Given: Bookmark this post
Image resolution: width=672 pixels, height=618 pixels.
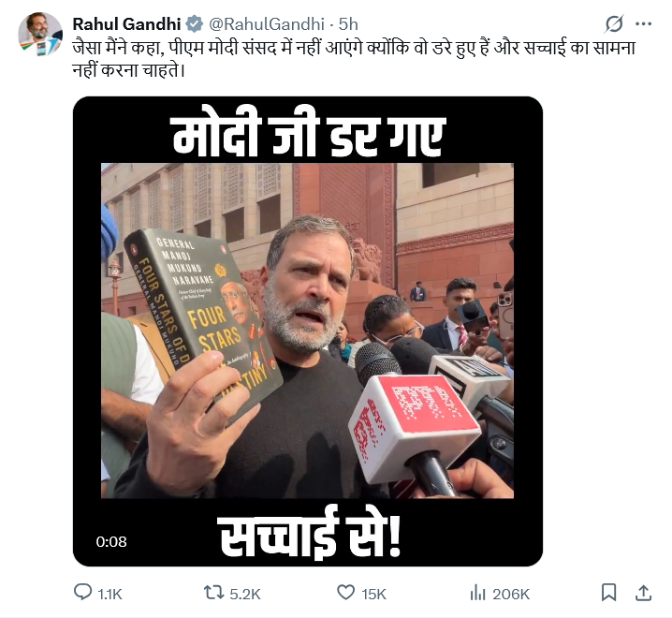Looking at the screenshot, I should pyautogui.click(x=608, y=593).
